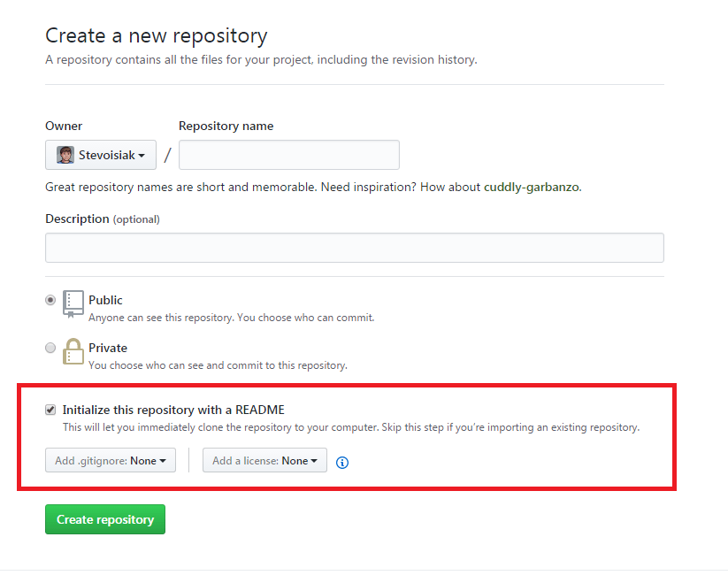The height and width of the screenshot is (583, 728).
Task: Click the Private label text
Action: point(108,349)
